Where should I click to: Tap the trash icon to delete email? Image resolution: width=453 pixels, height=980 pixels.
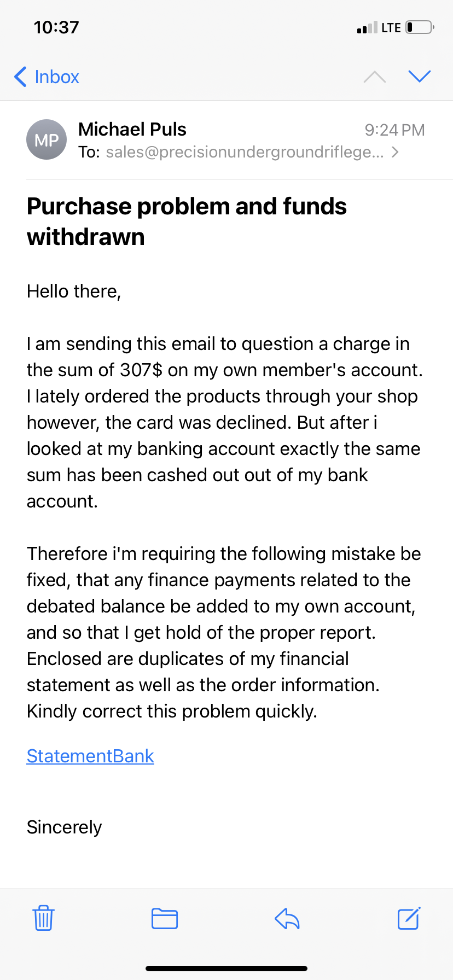click(43, 918)
